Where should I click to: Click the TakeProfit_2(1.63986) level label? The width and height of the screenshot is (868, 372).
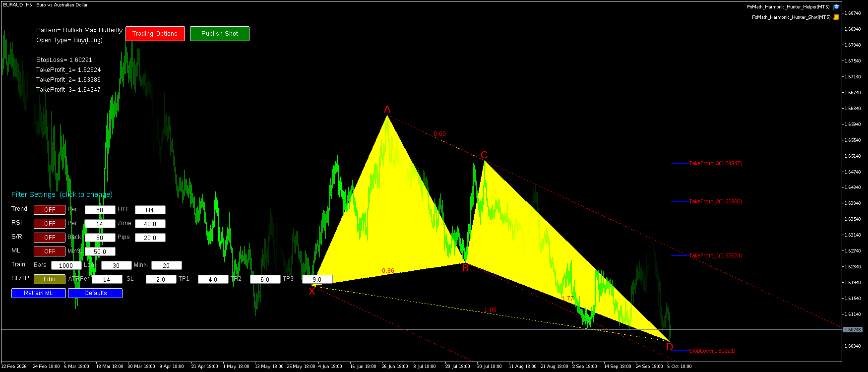point(716,201)
